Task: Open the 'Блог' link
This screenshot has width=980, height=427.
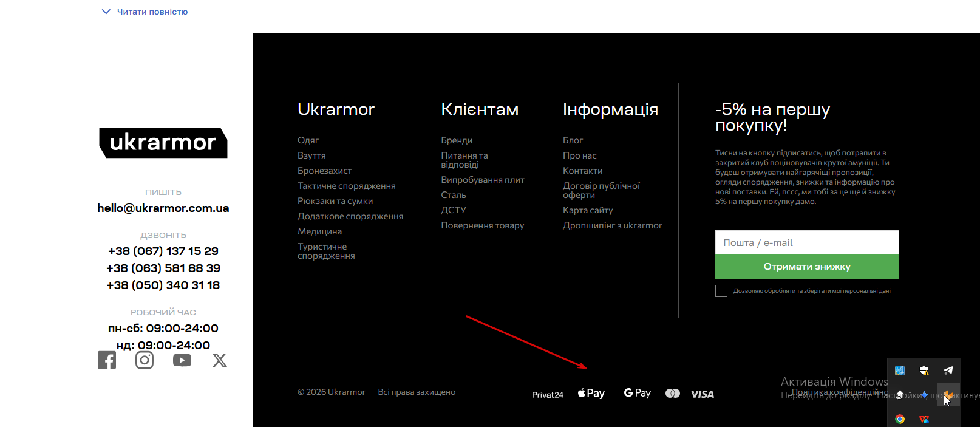Action: click(x=573, y=140)
